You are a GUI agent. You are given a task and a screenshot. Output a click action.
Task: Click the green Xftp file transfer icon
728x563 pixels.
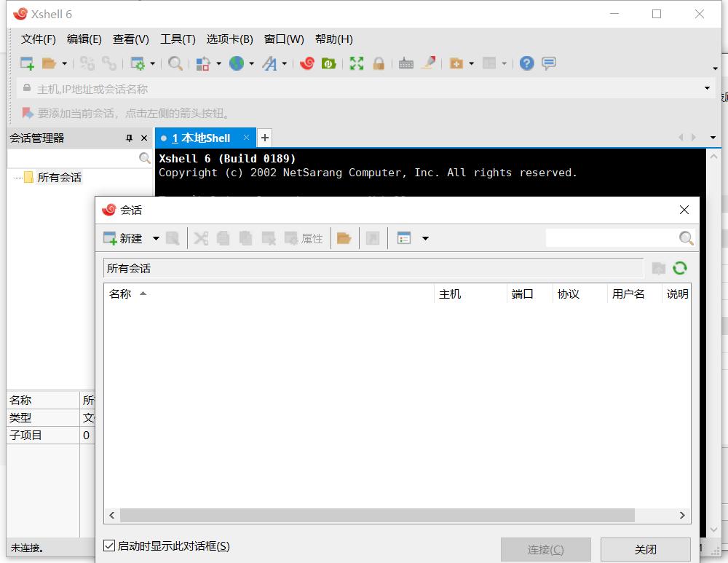coord(328,63)
